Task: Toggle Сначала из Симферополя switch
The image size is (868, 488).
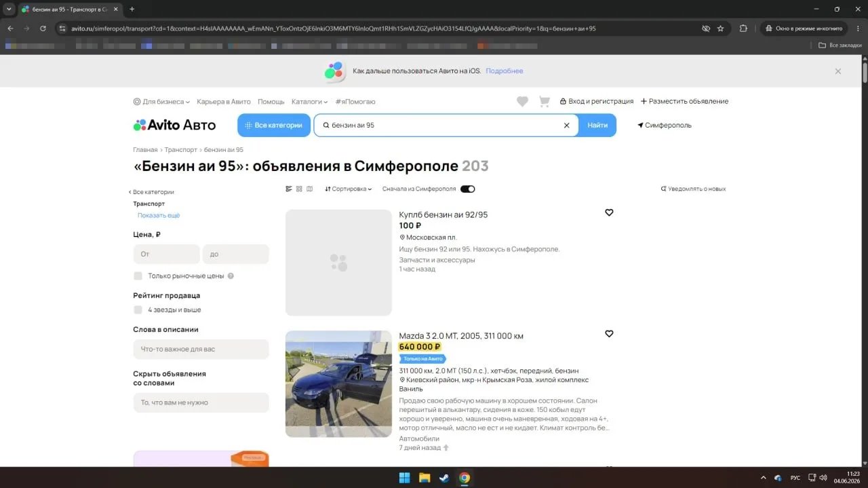Action: 468,189
